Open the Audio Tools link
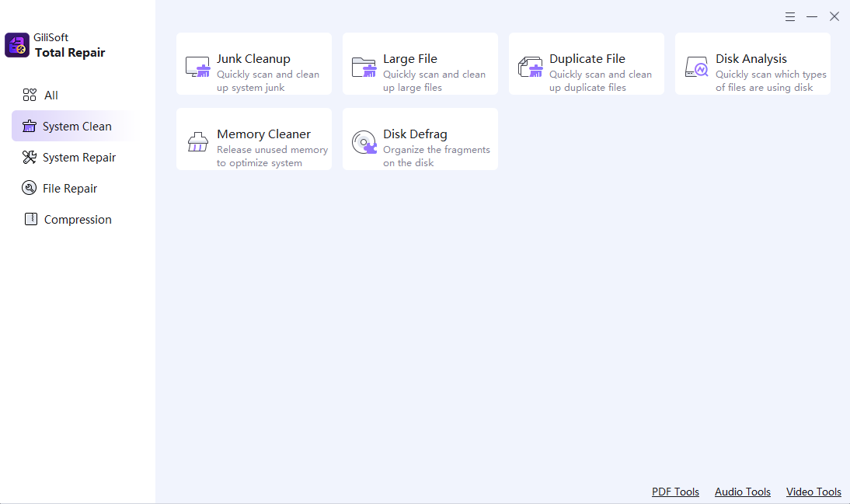This screenshot has width=850, height=504. pos(742,492)
